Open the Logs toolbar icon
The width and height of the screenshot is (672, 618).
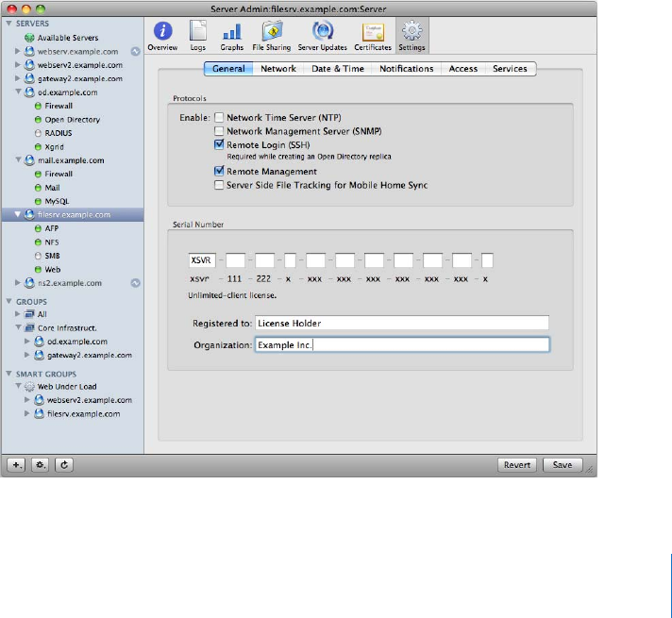[197, 36]
